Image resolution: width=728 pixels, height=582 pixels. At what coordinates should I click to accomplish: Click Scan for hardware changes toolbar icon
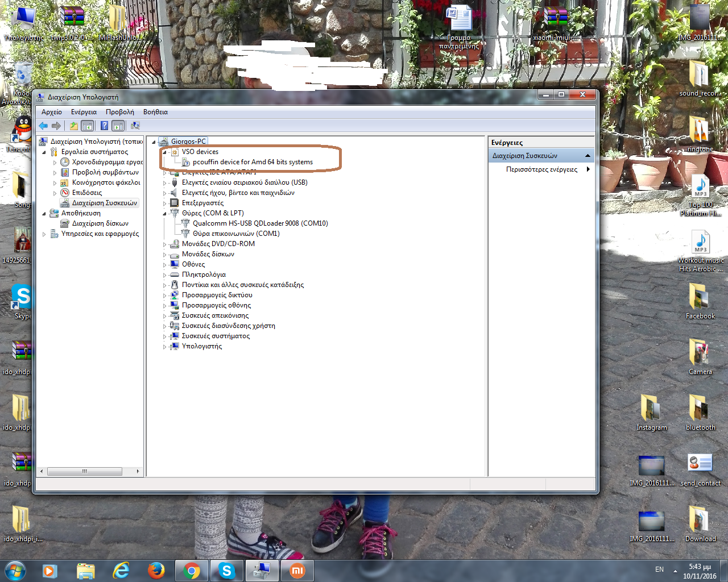coord(135,126)
